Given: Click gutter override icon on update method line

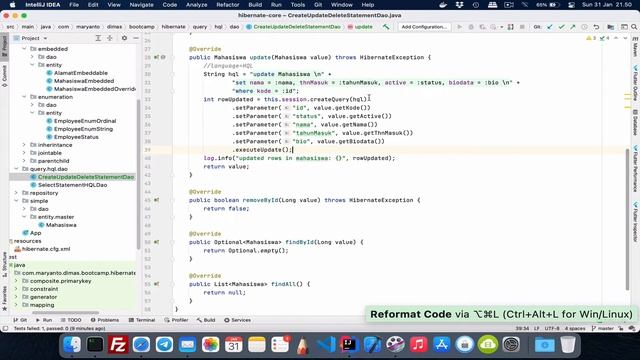Looking at the screenshot, I should (156, 58).
